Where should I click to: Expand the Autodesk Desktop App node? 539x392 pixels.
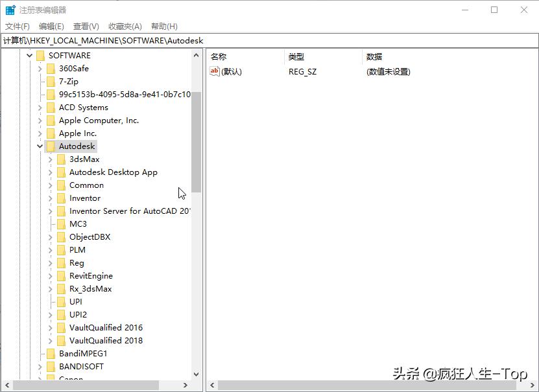51,172
